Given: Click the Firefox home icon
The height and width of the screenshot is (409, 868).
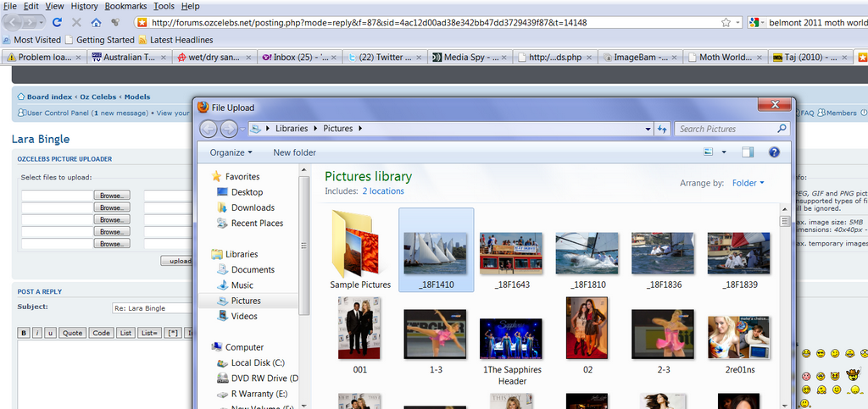Looking at the screenshot, I should (x=96, y=22).
